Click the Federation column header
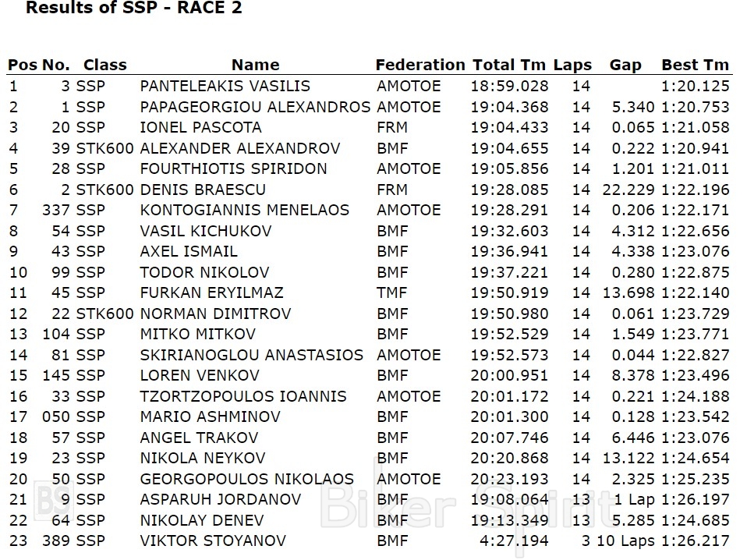The width and height of the screenshot is (754, 560). [419, 66]
